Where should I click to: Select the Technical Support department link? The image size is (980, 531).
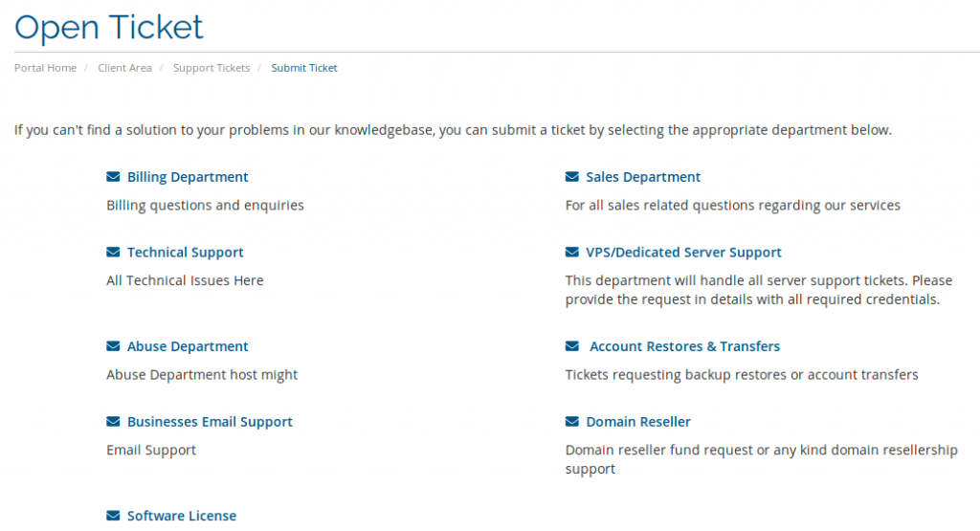[x=185, y=253]
